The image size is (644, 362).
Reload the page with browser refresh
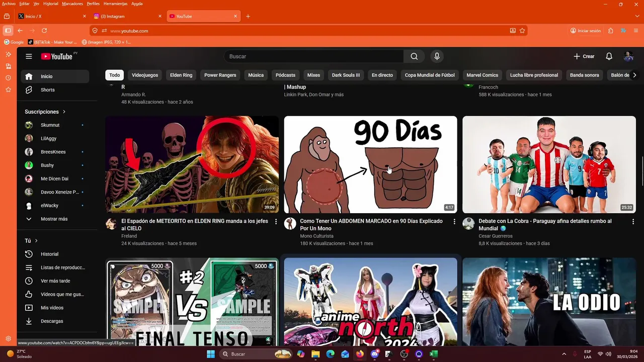pyautogui.click(x=44, y=31)
